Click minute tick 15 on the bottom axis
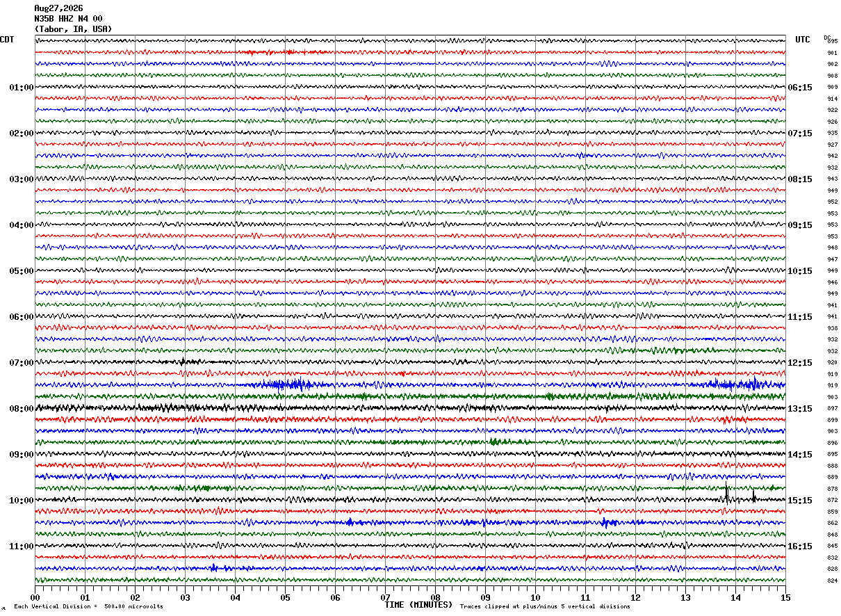The image size is (841, 616). point(785,597)
